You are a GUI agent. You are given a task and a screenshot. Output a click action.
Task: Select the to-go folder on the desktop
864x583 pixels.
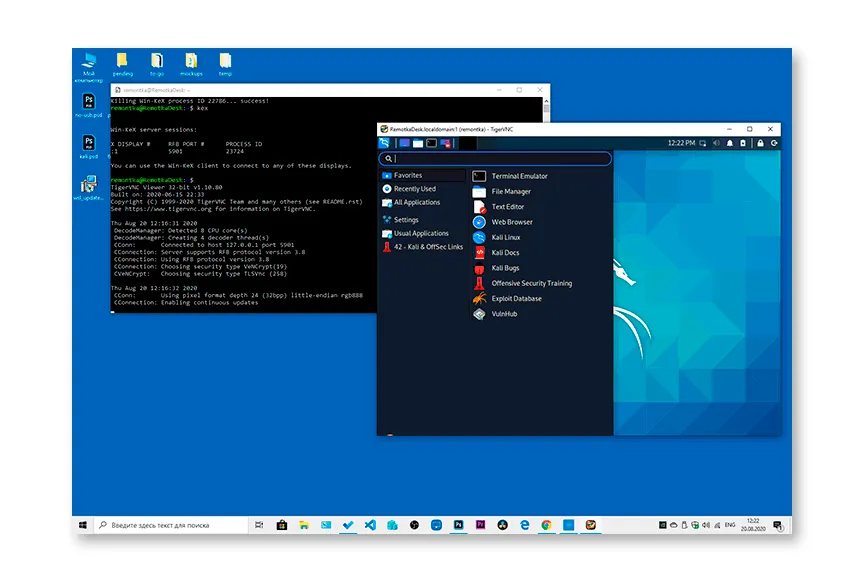(157, 64)
